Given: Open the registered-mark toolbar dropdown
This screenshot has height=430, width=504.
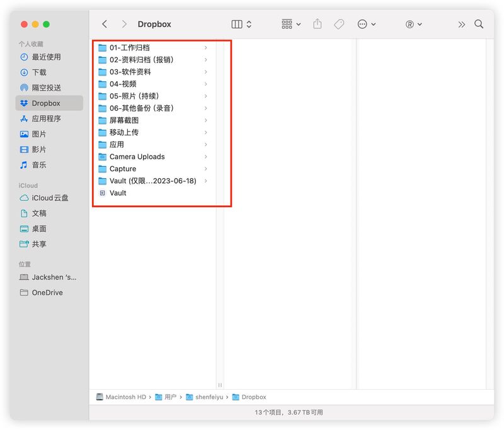Looking at the screenshot, I should click(x=414, y=24).
